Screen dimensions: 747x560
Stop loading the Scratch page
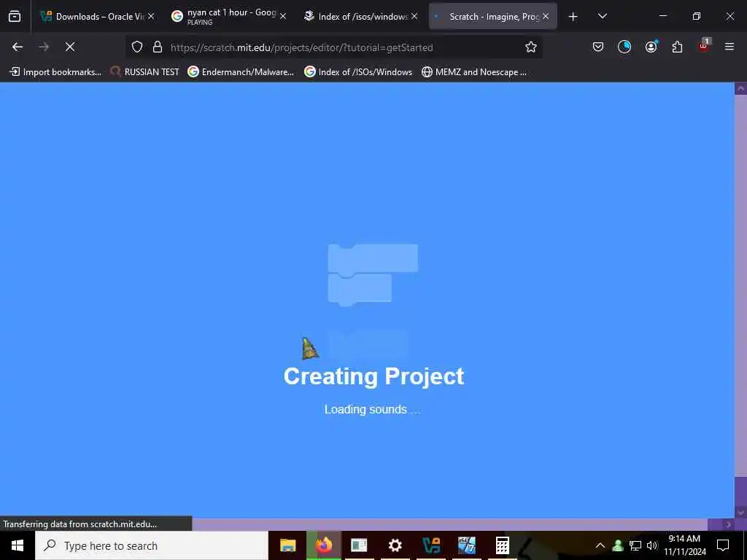(69, 47)
